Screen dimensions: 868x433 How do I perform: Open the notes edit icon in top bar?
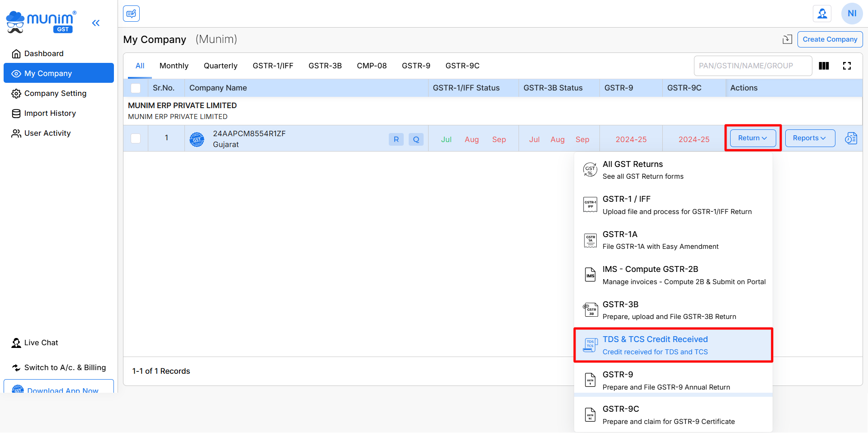[x=131, y=14]
